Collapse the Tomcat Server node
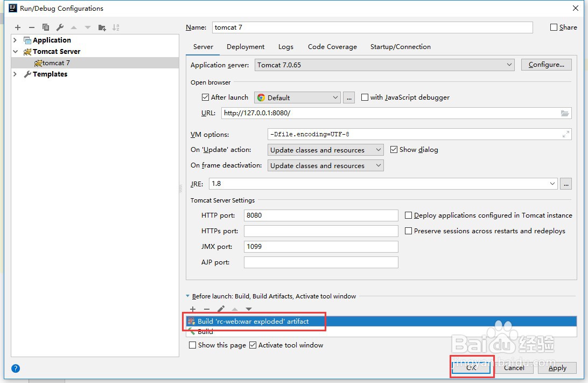Viewport: 588px width, 383px height. [x=15, y=51]
